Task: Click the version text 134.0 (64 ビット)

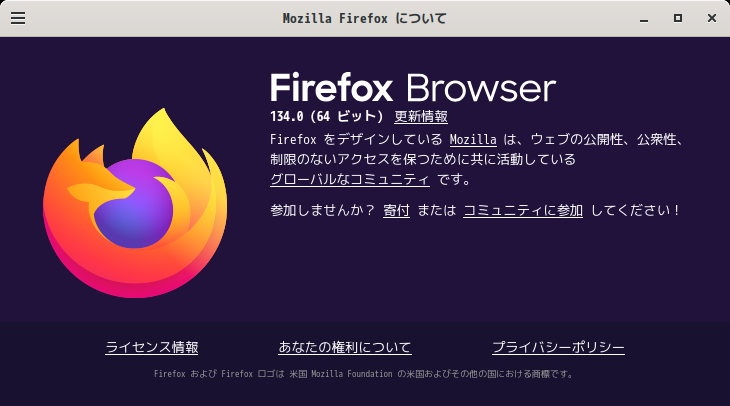Action: click(x=326, y=116)
